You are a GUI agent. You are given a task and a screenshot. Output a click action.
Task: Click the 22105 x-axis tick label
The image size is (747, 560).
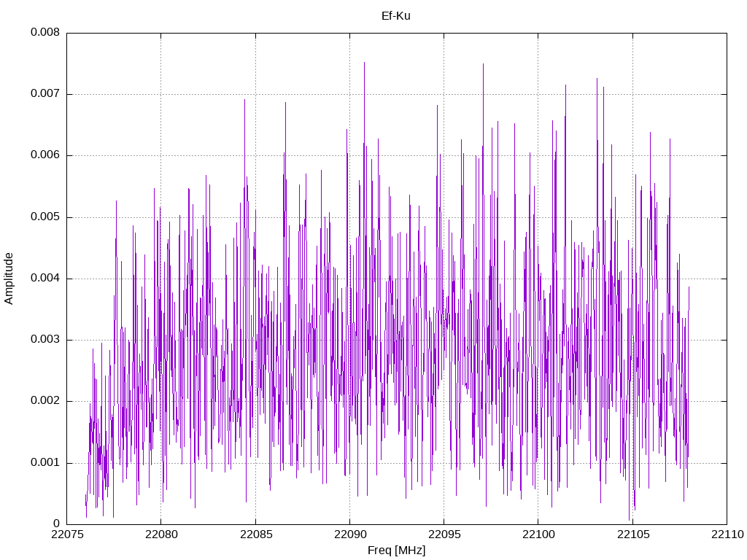pyautogui.click(x=632, y=534)
